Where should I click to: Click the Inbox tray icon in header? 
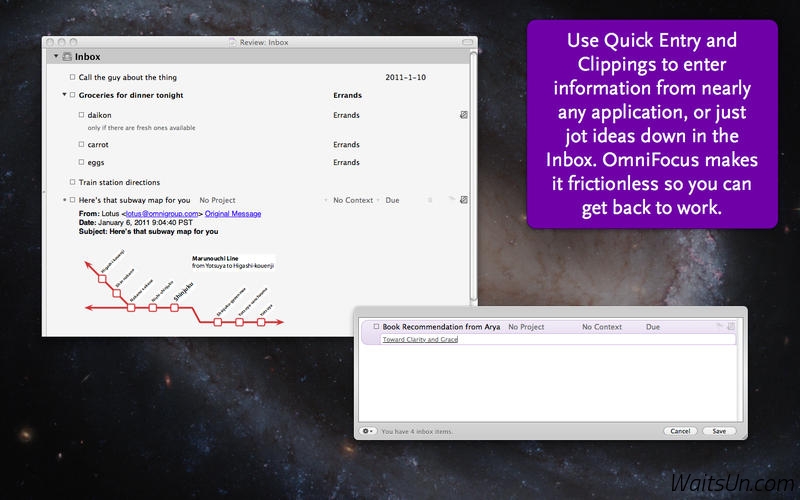pyautogui.click(x=67, y=57)
